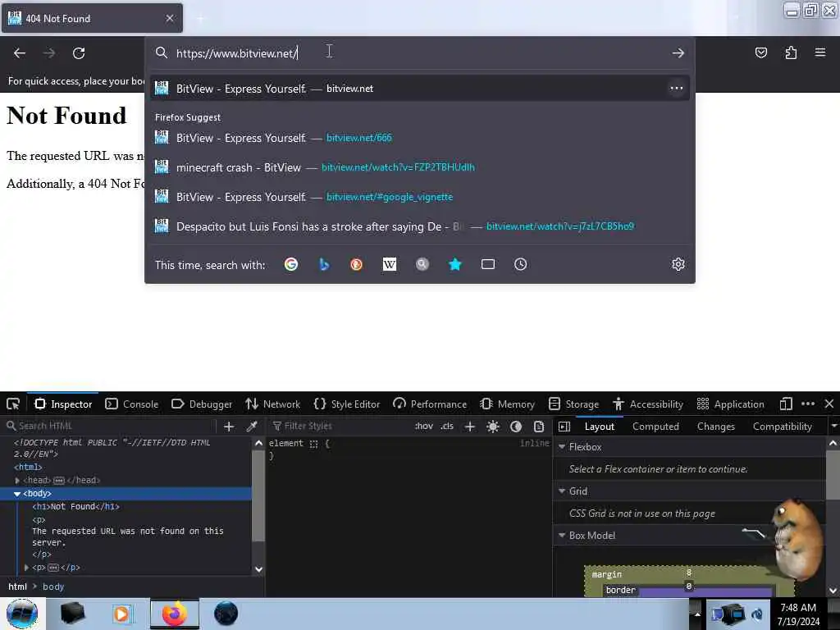Search open Tabs this time
The width and height of the screenshot is (840, 630).
[x=487, y=264]
